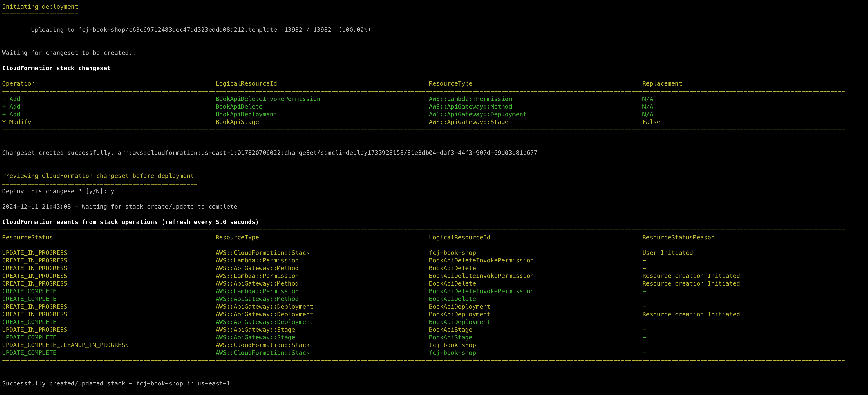Image resolution: width=868 pixels, height=395 pixels.
Task: Click fcj-book-shop in the 'User Initiated' row
Action: (452, 253)
